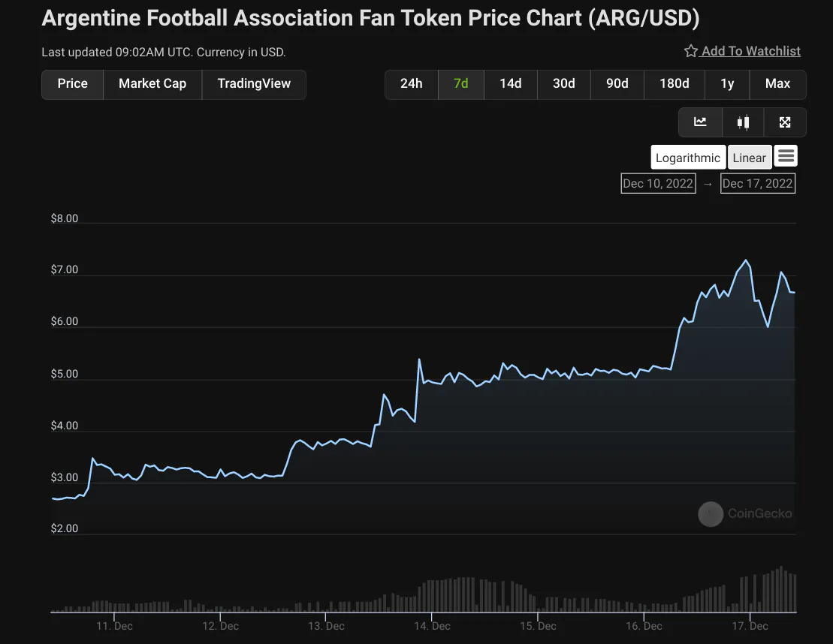This screenshot has height=644, width=833.
Task: Click the $5.00 axis label
Action: pyautogui.click(x=65, y=375)
